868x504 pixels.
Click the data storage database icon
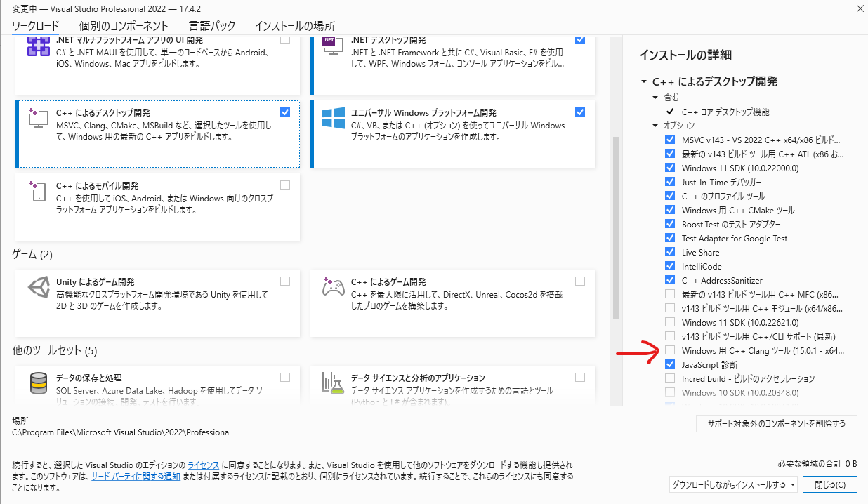click(39, 383)
